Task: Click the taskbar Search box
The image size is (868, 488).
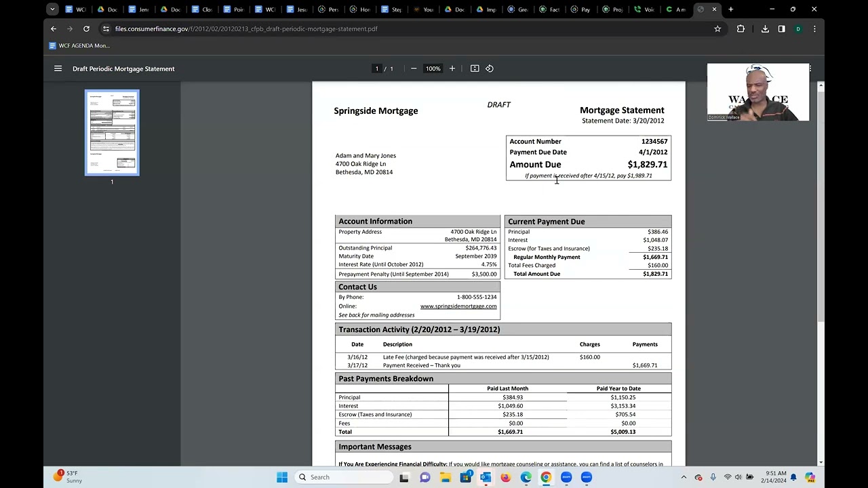Action: tap(342, 477)
